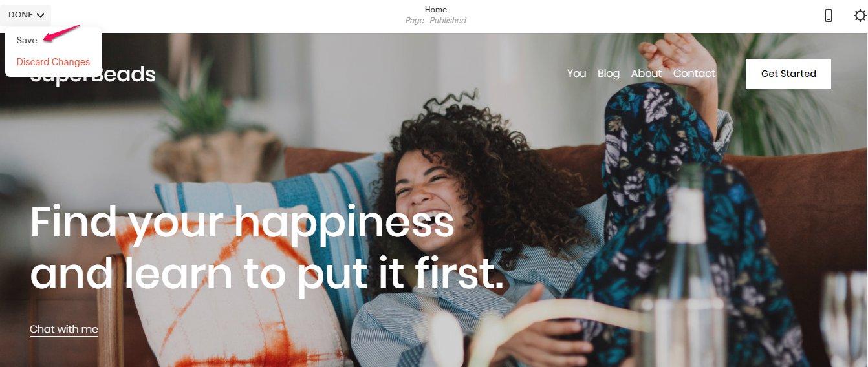The height and width of the screenshot is (367, 868).
Task: Click the orange tie-dye pillow in background image
Action: coord(233,297)
